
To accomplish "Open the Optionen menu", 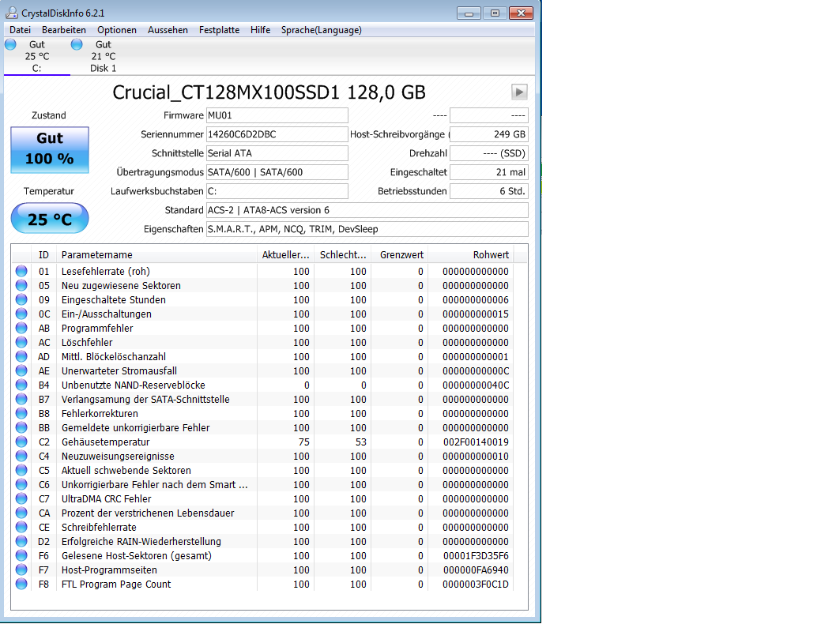I will tap(117, 30).
